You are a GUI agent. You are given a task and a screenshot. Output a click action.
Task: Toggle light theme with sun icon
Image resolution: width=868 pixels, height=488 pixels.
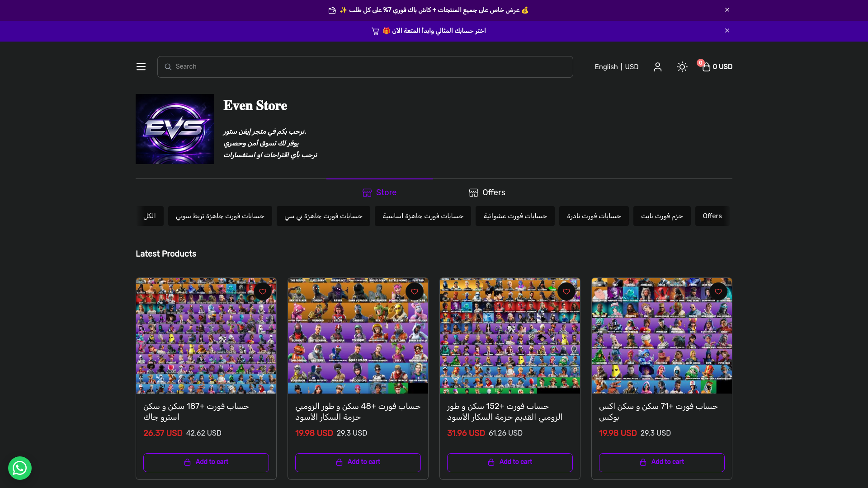click(682, 67)
